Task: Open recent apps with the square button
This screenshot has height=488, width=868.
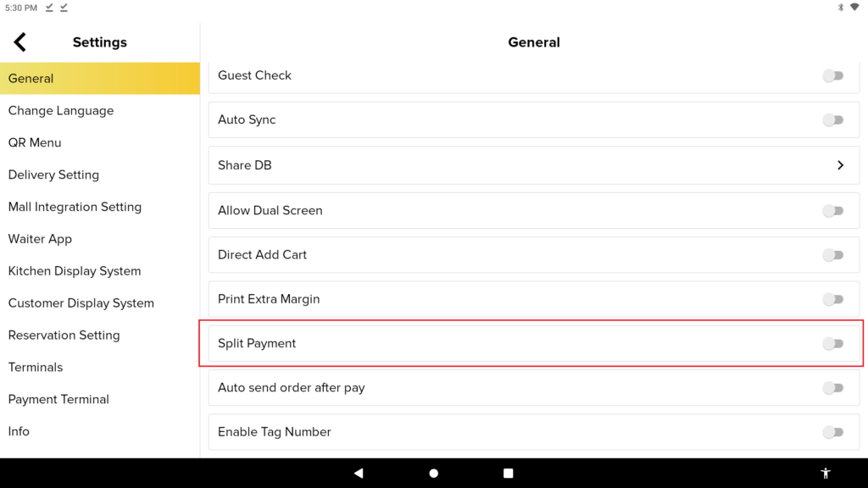Action: point(509,473)
